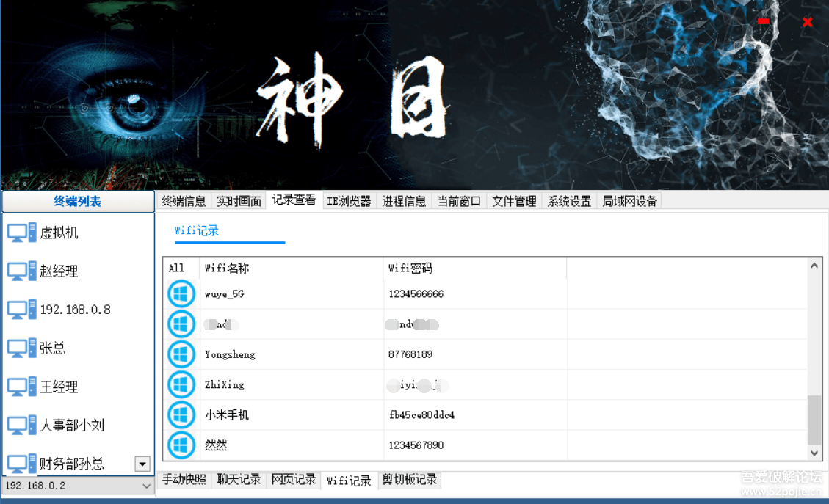Click the Windows icon for 小米手机 entry
Image resolution: width=829 pixels, height=504 pixels.
pyautogui.click(x=181, y=414)
